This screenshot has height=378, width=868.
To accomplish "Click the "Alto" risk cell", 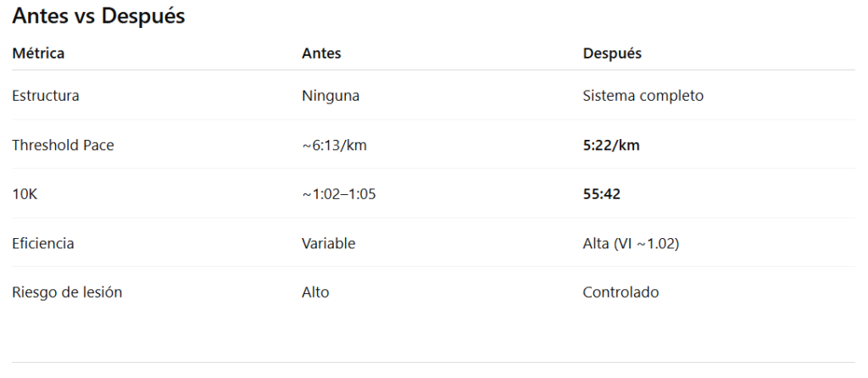I will [315, 292].
